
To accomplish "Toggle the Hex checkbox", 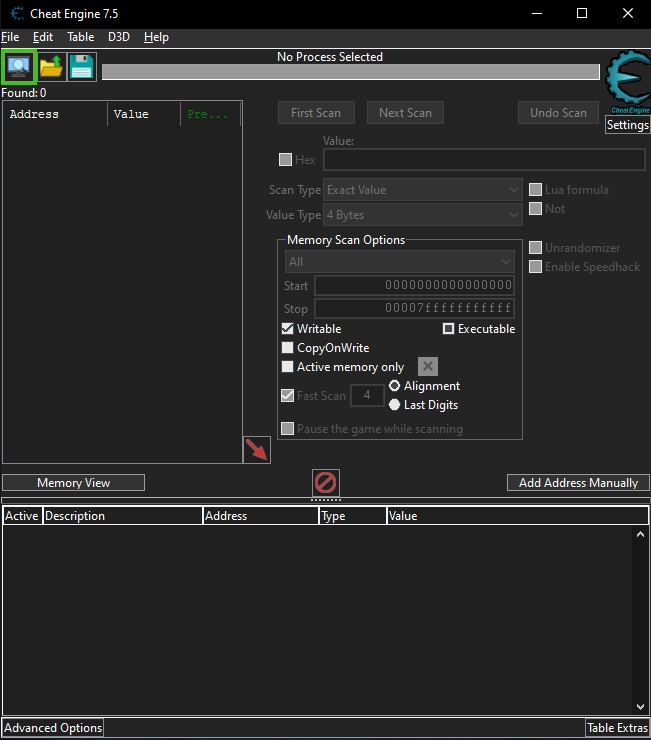I will click(285, 160).
